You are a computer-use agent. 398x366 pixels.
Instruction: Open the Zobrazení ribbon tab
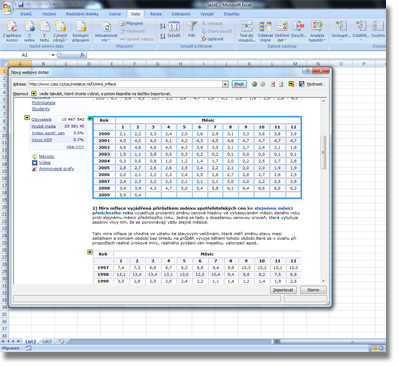(181, 14)
